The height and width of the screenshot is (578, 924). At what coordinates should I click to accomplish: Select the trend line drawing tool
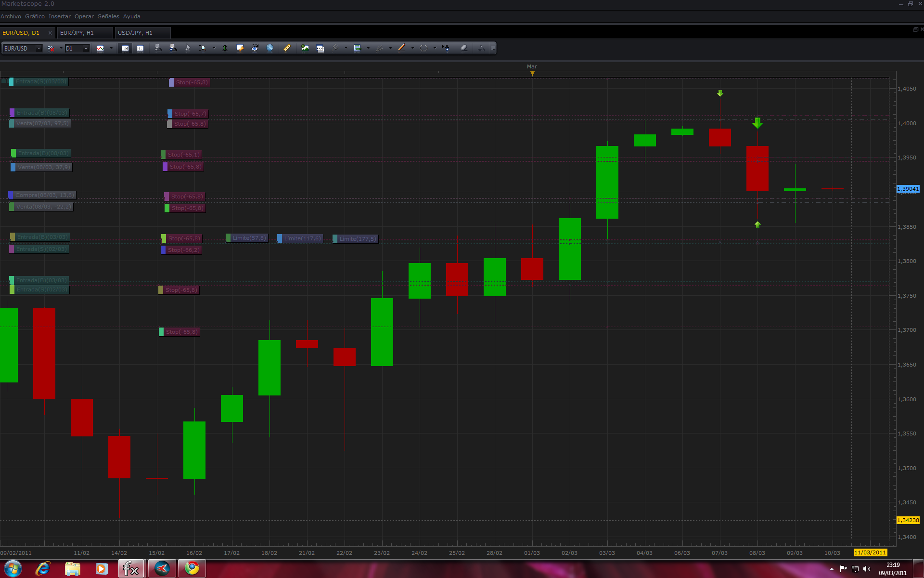pos(401,48)
